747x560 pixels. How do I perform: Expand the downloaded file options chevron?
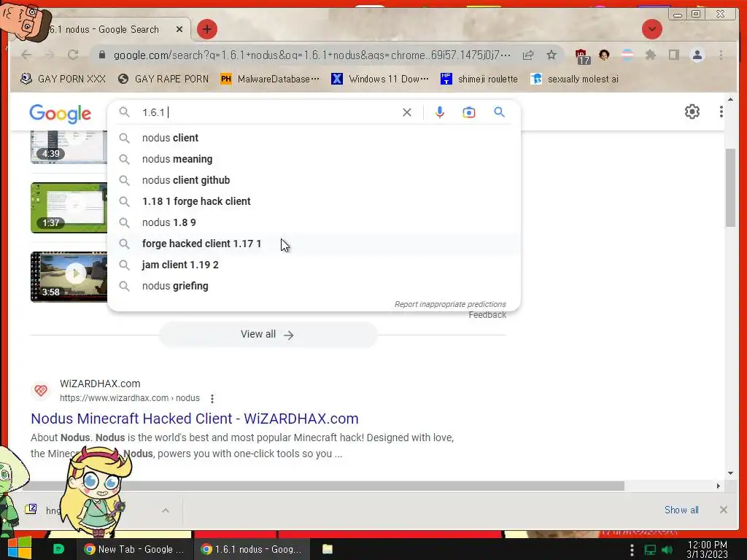(166, 510)
